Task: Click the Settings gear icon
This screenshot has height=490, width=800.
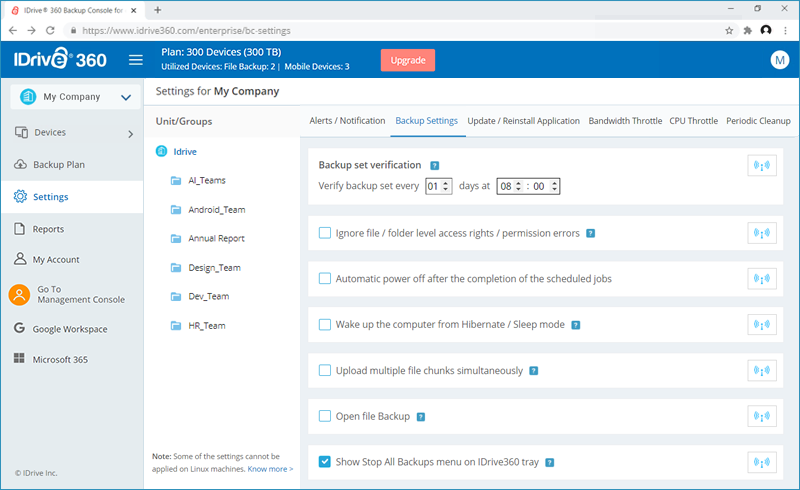Action: click(20, 197)
